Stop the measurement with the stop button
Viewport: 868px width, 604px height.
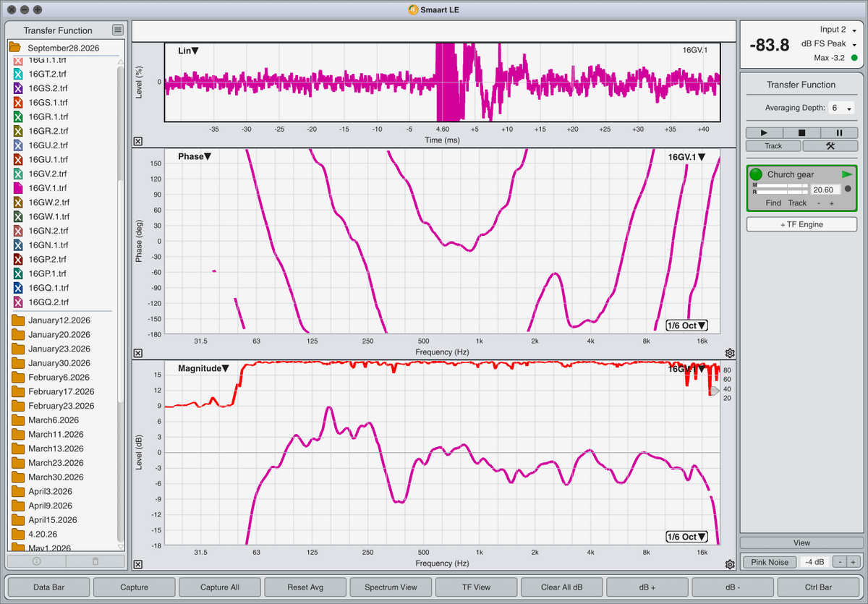pos(801,133)
